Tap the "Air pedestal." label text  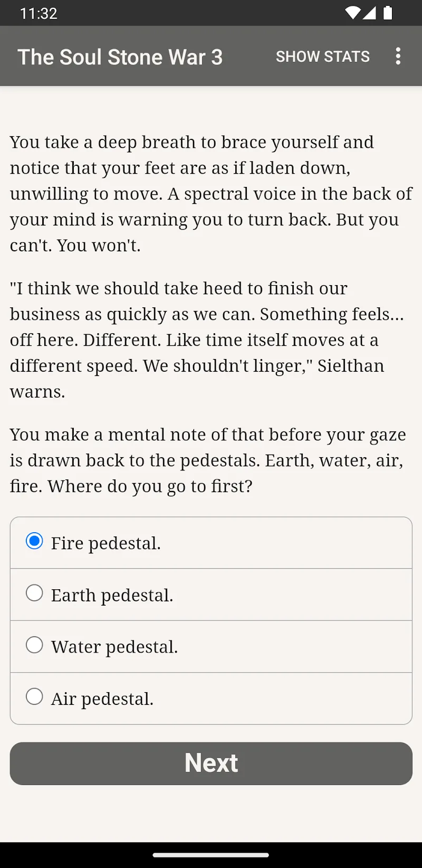pyautogui.click(x=102, y=699)
